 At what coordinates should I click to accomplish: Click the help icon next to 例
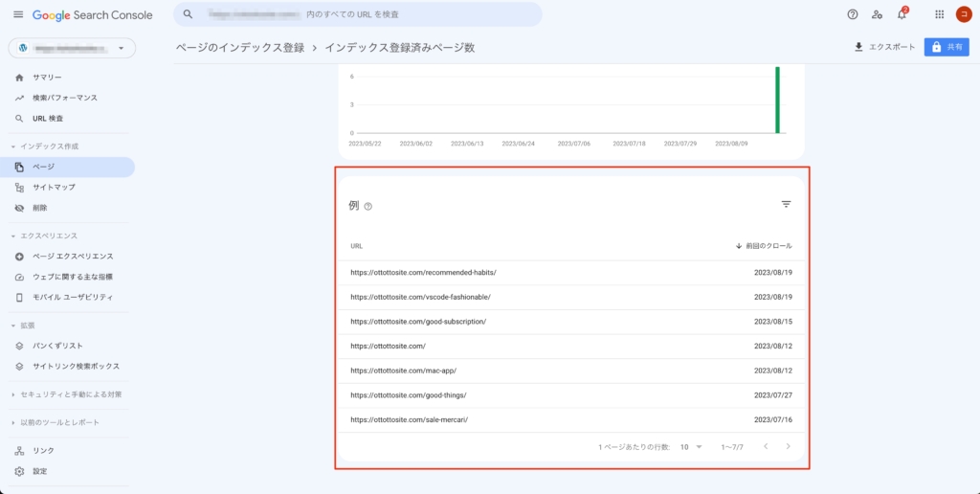[x=368, y=207]
